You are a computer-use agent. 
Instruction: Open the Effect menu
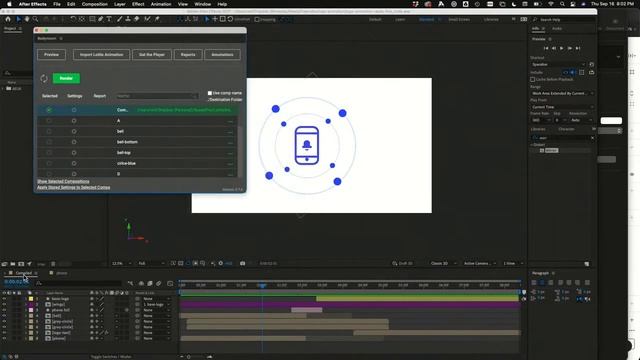[x=138, y=4]
